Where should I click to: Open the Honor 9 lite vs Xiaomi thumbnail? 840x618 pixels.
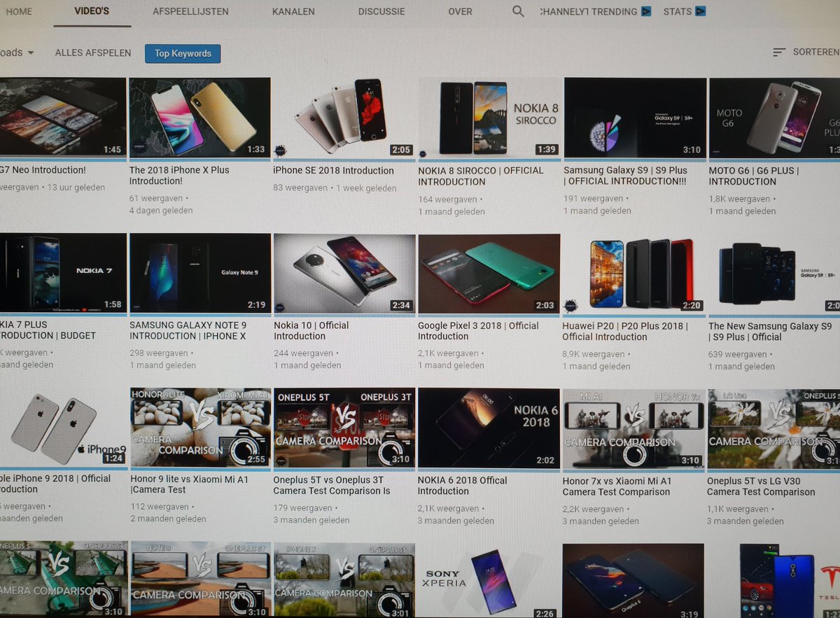199,428
